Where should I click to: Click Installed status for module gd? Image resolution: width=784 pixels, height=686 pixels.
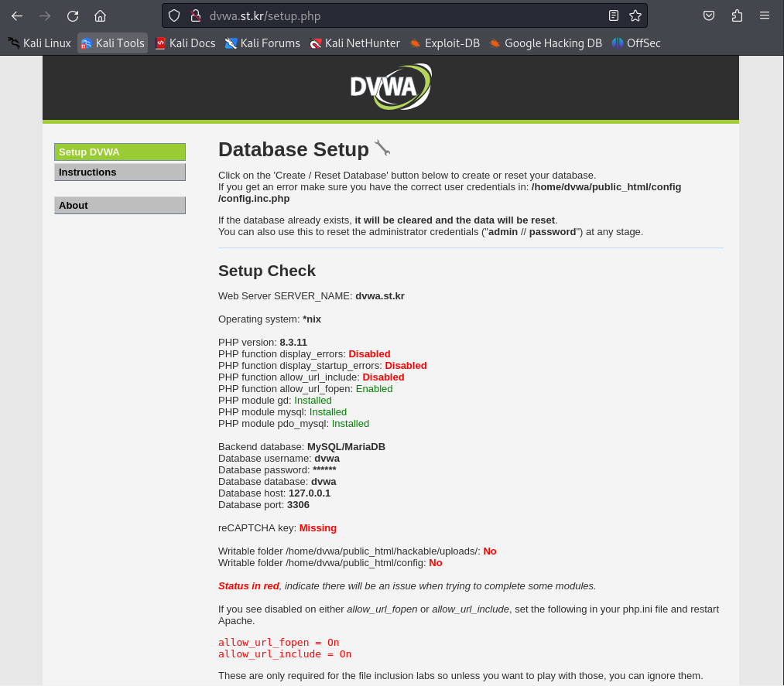coord(313,400)
